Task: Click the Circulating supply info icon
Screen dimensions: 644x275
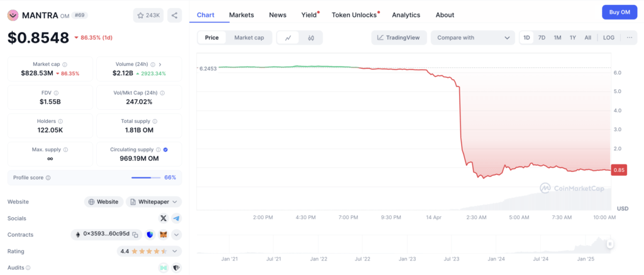Action: [158, 149]
